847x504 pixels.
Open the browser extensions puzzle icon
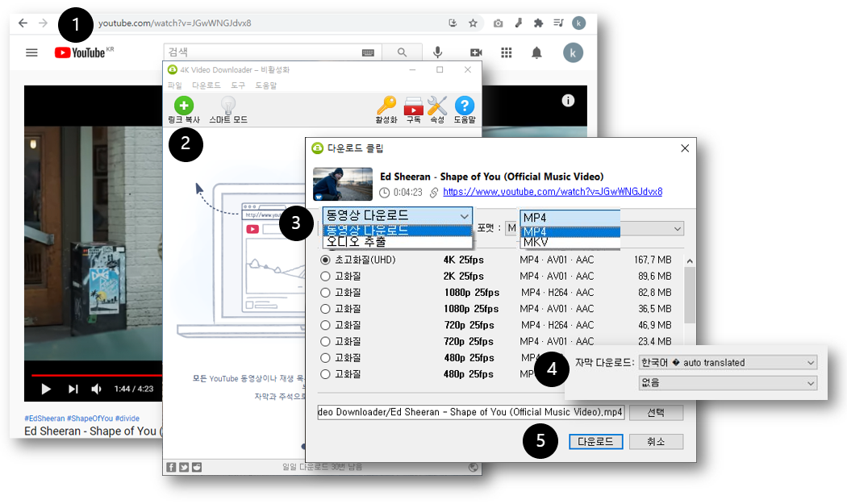(x=538, y=23)
